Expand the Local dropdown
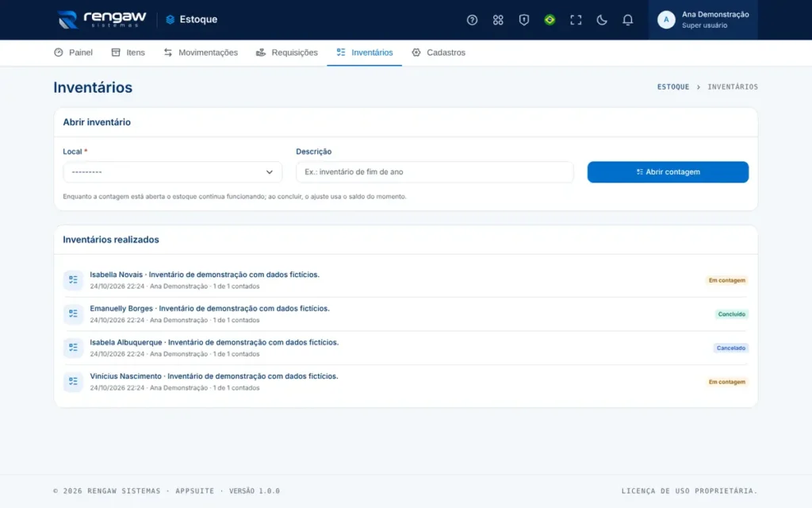 coord(172,172)
